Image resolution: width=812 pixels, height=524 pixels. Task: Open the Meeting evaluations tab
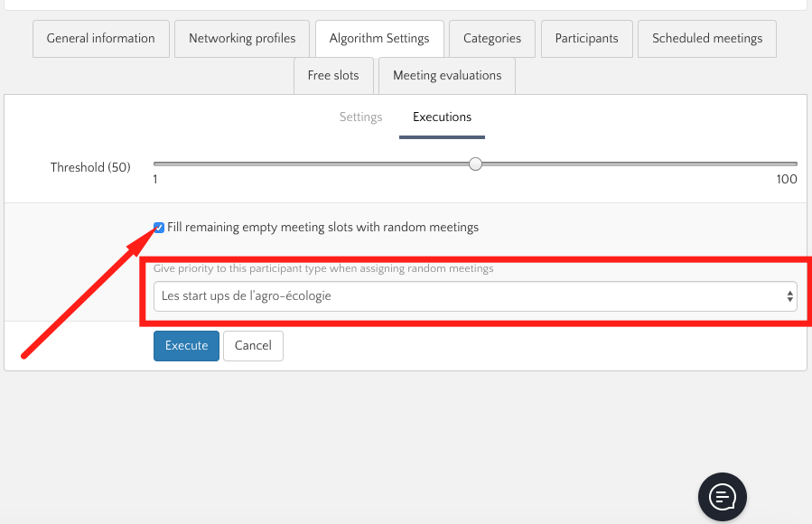pos(447,76)
